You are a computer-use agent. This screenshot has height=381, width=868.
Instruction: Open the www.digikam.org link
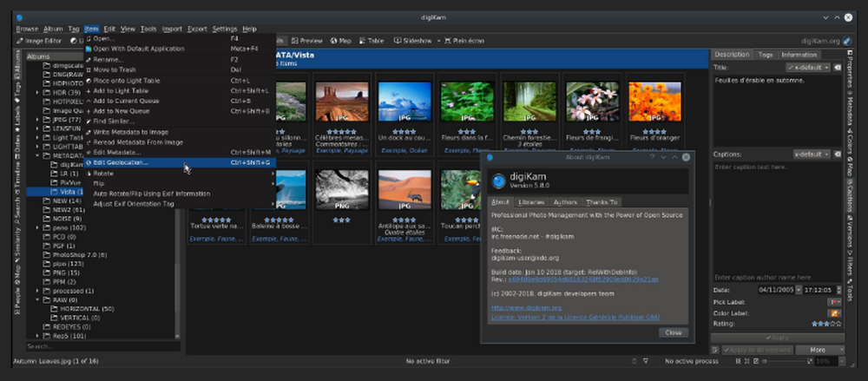click(527, 308)
